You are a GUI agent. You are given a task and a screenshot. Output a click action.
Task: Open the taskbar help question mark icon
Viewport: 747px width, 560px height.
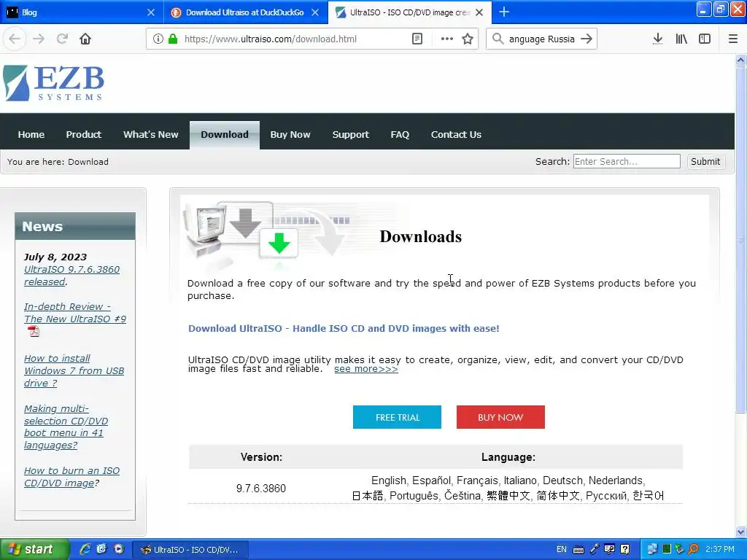(624, 549)
